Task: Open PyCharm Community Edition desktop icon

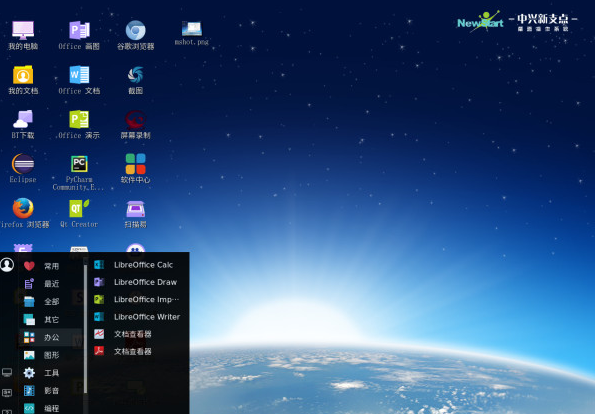Action: [x=79, y=172]
